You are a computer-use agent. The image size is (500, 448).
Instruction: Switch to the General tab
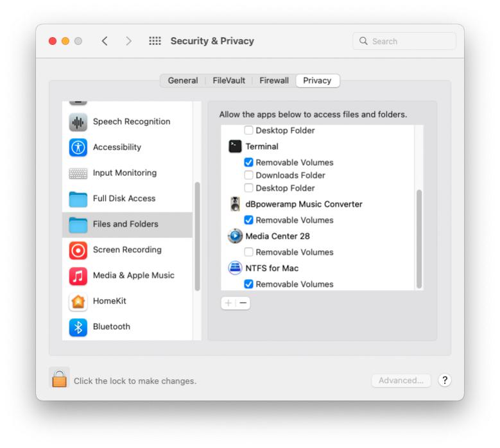(182, 81)
